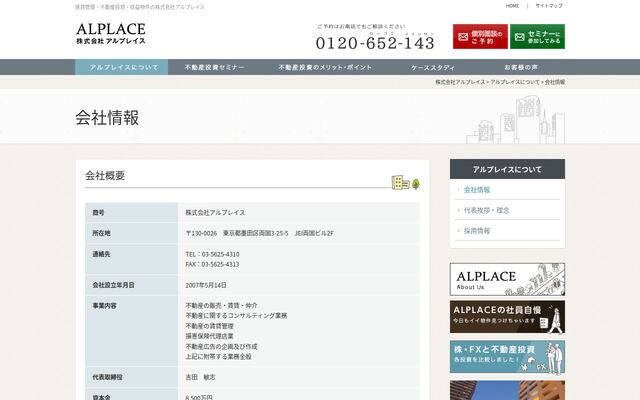Click the 8,500万円 capital value
The width and height of the screenshot is (640, 400).
click(x=198, y=397)
